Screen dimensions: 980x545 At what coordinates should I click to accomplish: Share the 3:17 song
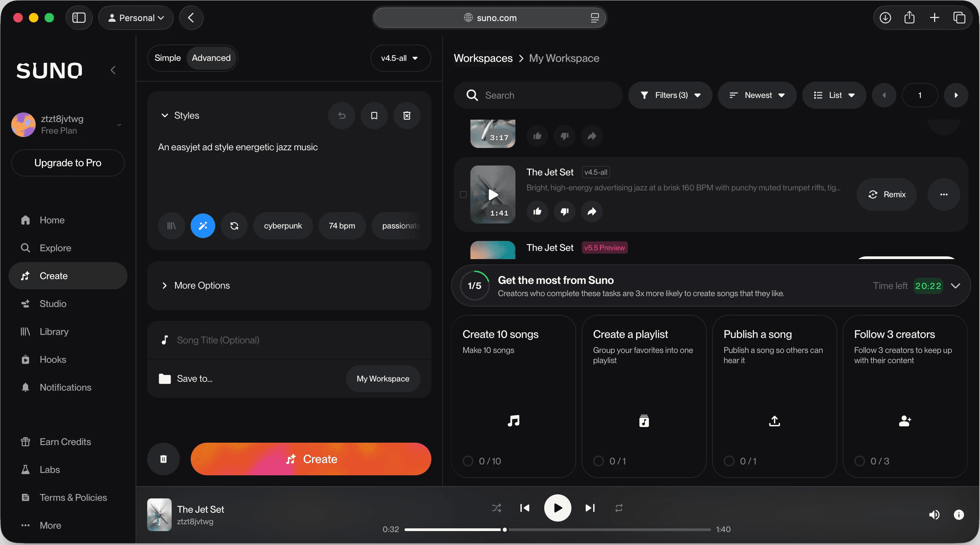[591, 136]
